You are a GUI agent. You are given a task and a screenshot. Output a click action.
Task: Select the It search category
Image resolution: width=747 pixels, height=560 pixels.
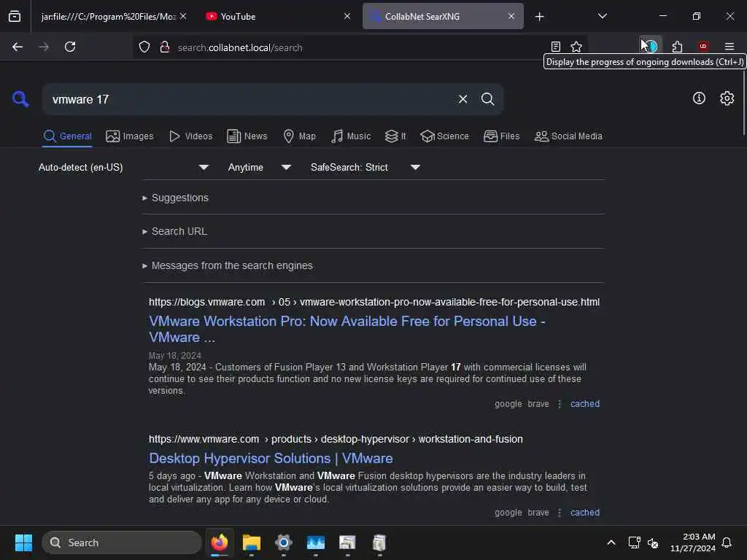395,136
